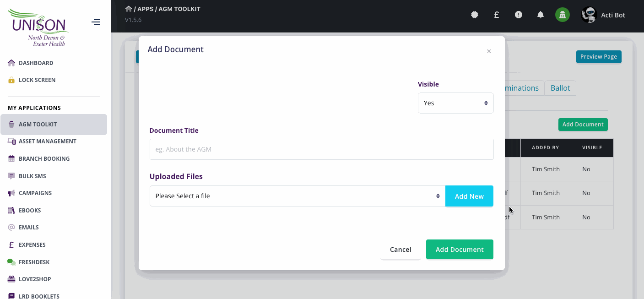Switch to the Ballot tab

point(560,88)
